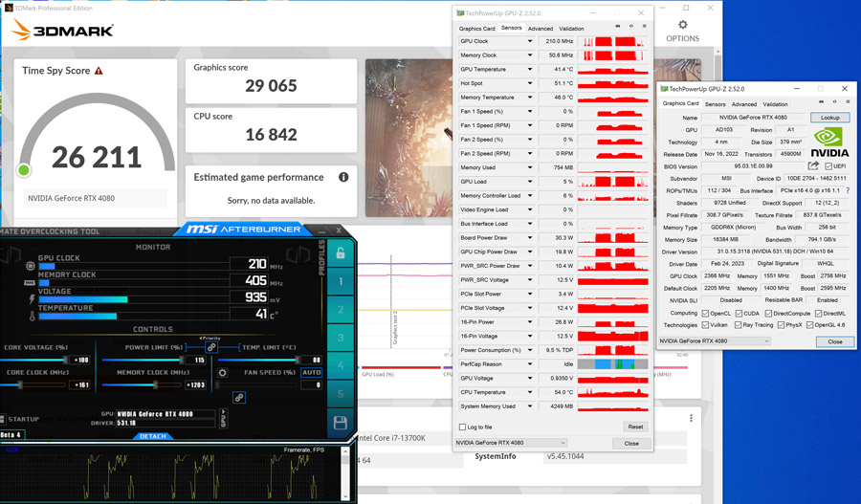
Task: Toggle DirectML checkbox
Action: tap(819, 314)
